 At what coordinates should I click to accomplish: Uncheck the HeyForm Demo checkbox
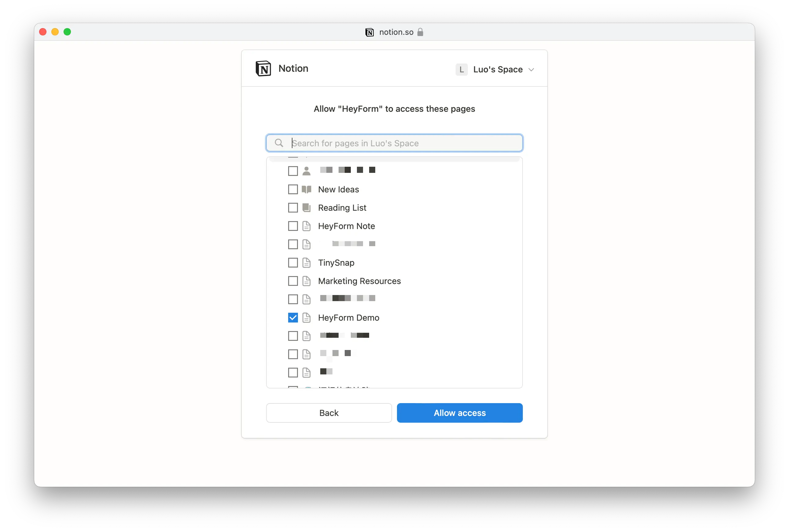[x=293, y=317]
